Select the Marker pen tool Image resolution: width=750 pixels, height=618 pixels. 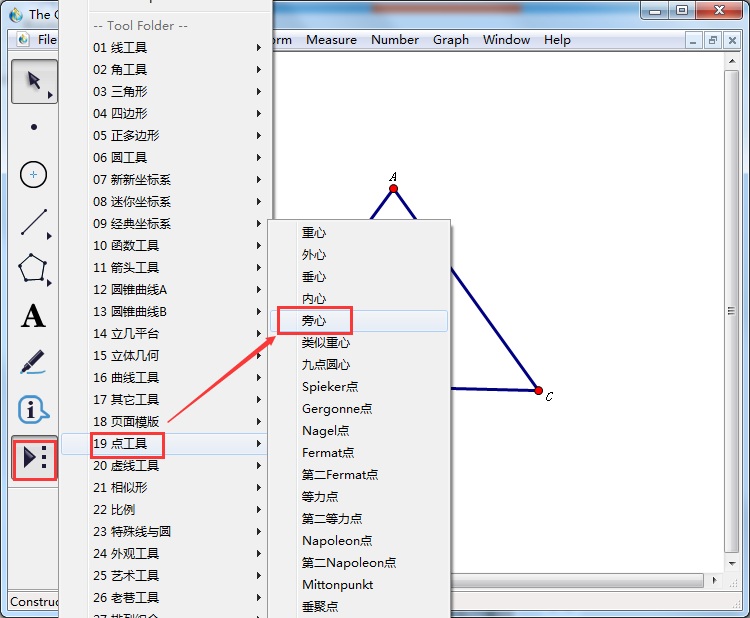click(x=33, y=363)
